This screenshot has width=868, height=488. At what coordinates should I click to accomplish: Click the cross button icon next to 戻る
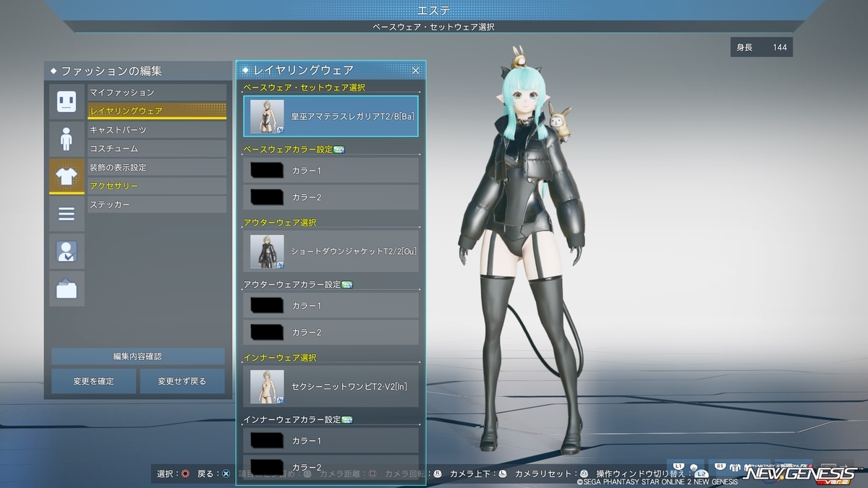pos(226,474)
